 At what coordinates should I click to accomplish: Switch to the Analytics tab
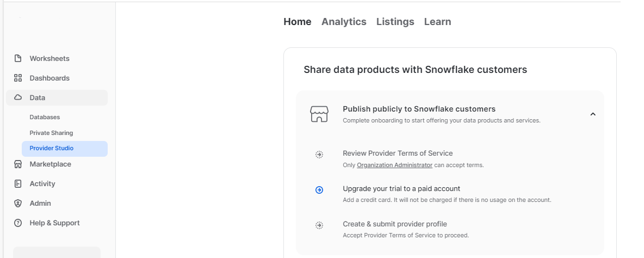[x=344, y=22]
